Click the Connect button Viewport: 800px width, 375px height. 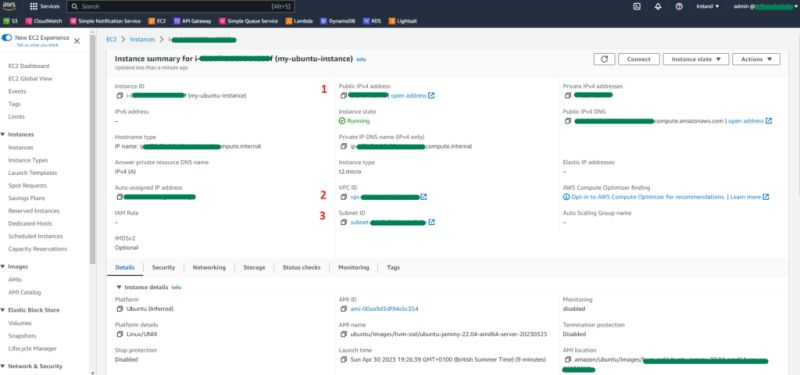(639, 59)
